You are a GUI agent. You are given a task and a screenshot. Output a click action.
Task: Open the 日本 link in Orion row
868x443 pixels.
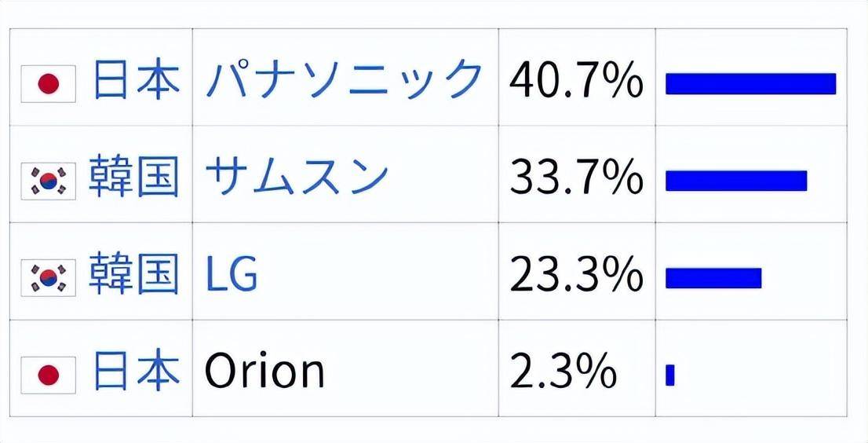pos(137,372)
